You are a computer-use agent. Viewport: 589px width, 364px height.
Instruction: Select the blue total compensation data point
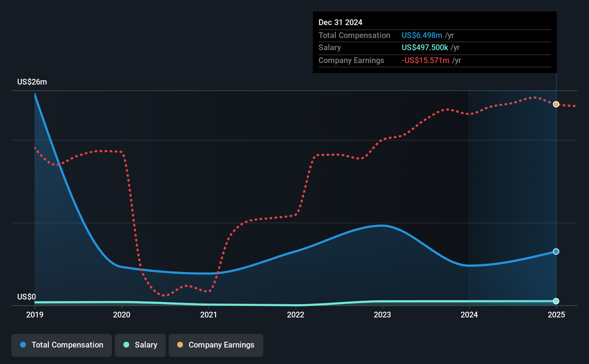(556, 252)
